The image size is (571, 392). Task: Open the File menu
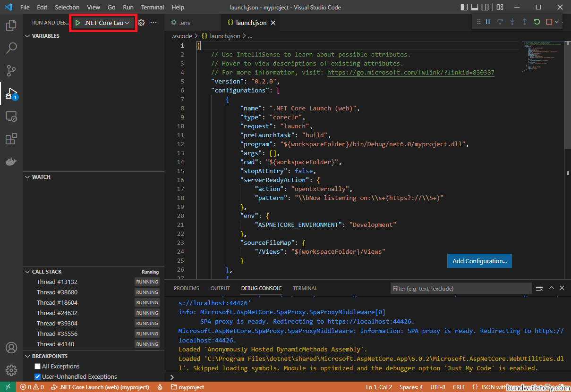25,7
